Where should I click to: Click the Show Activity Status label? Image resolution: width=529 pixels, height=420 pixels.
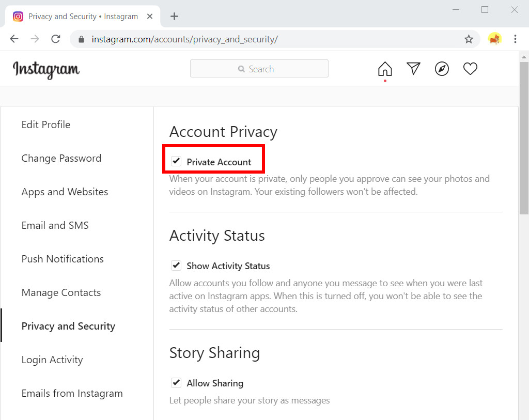[x=228, y=266]
